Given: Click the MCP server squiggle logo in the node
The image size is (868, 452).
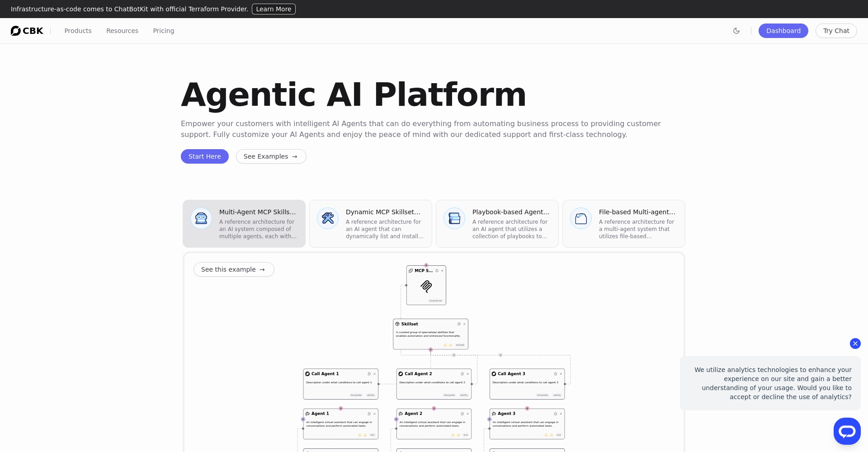Looking at the screenshot, I should click(x=426, y=286).
